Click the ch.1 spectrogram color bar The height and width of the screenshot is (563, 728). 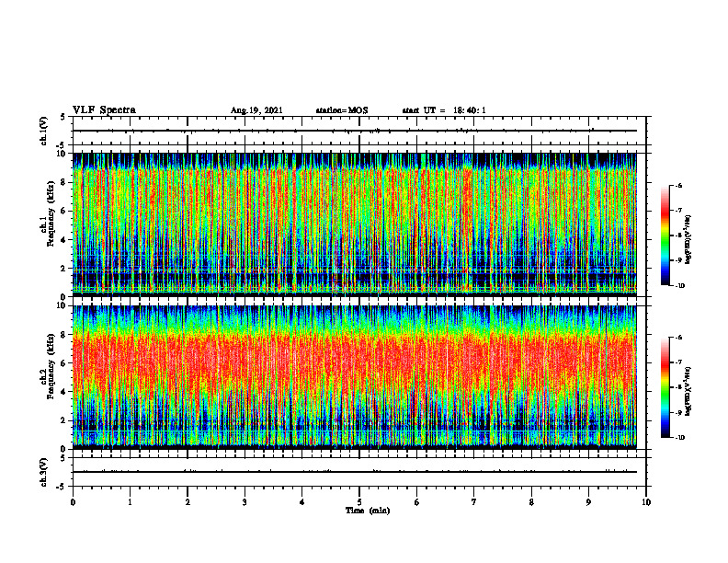click(x=665, y=236)
